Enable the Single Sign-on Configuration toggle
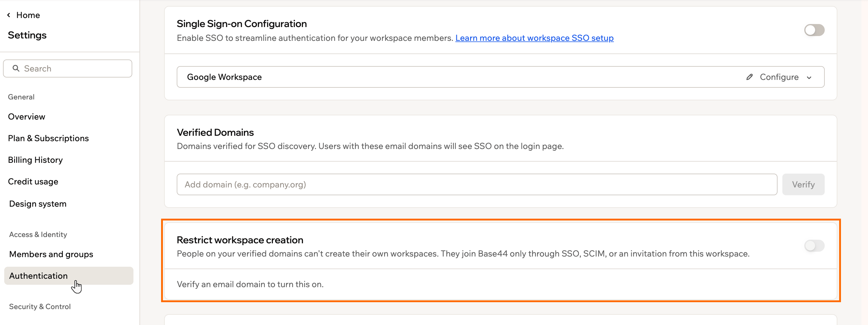 814,30
